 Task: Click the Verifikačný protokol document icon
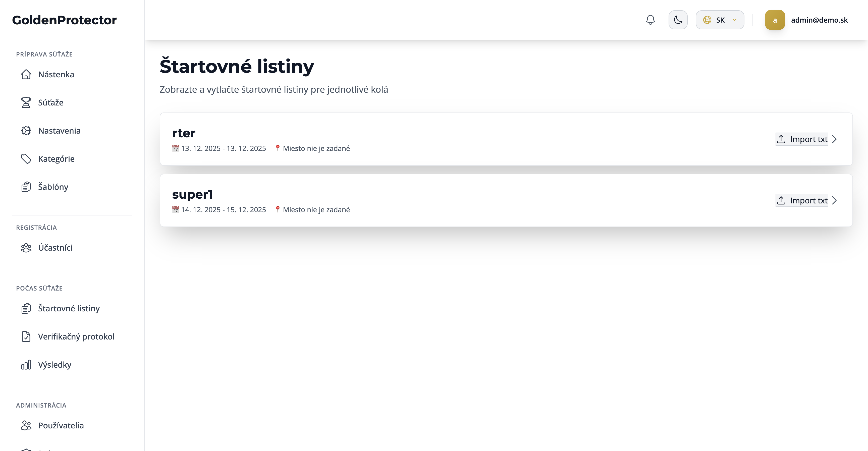[x=26, y=336]
